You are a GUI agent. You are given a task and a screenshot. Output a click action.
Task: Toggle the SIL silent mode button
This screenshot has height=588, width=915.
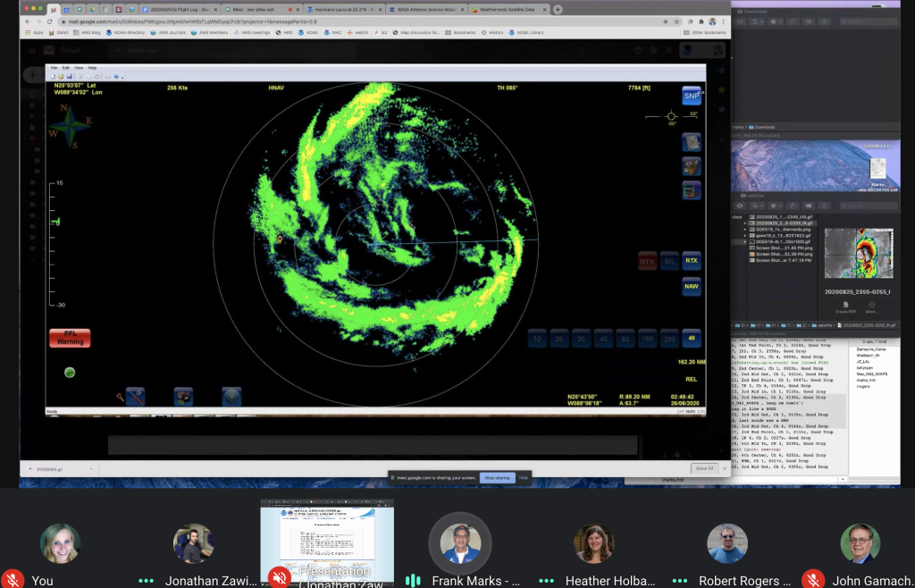pyautogui.click(x=669, y=261)
